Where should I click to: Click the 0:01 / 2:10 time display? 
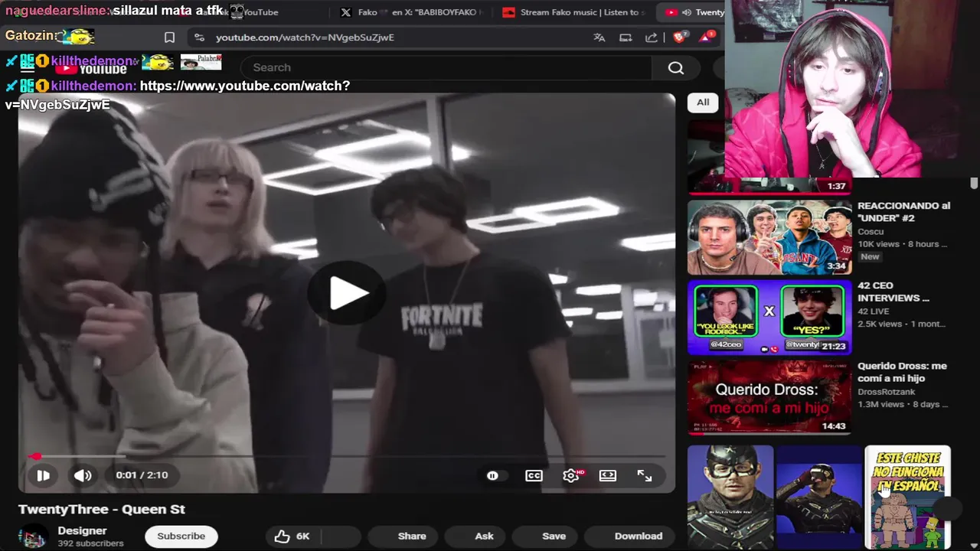pyautogui.click(x=142, y=475)
